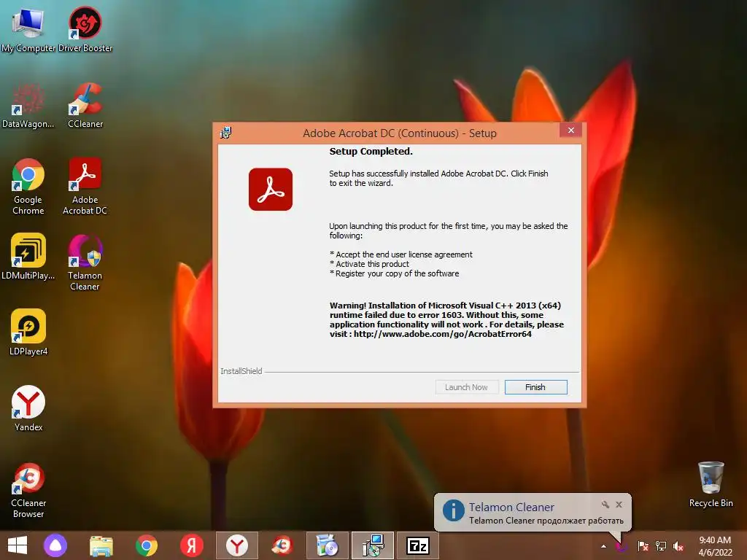The height and width of the screenshot is (560, 747).
Task: Click the Windows Start button
Action: (18, 545)
